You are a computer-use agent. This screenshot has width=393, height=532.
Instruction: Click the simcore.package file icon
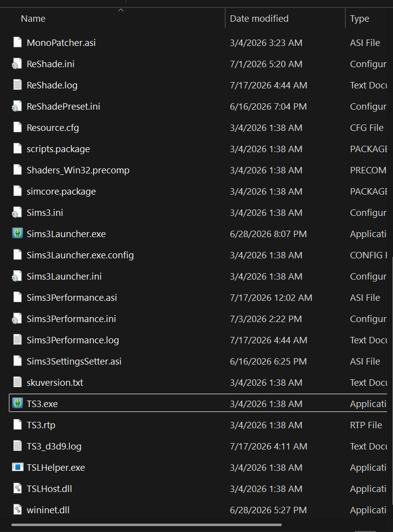17,191
